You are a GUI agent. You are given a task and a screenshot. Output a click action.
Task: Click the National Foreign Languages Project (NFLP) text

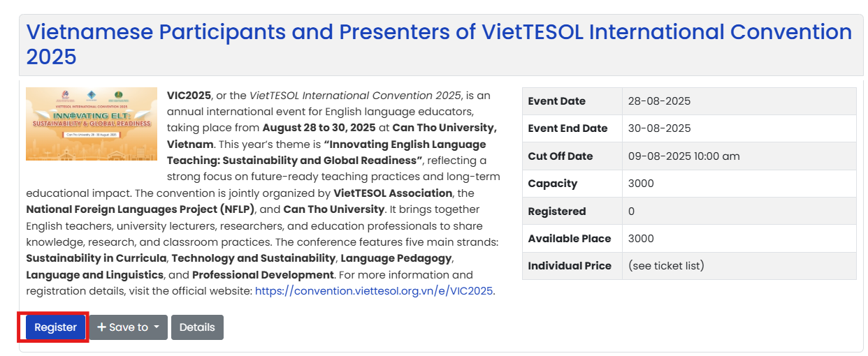pos(140,209)
